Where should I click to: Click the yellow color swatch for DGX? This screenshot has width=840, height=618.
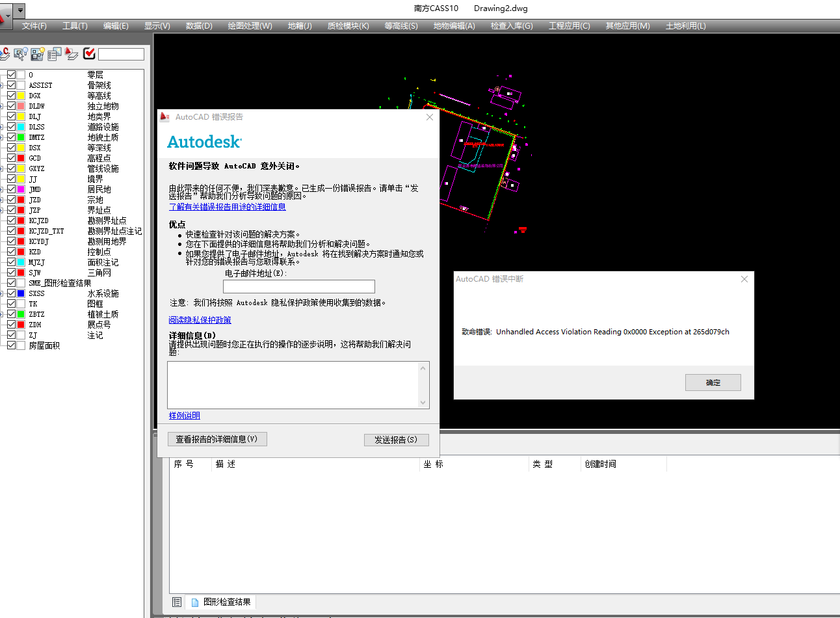21,96
